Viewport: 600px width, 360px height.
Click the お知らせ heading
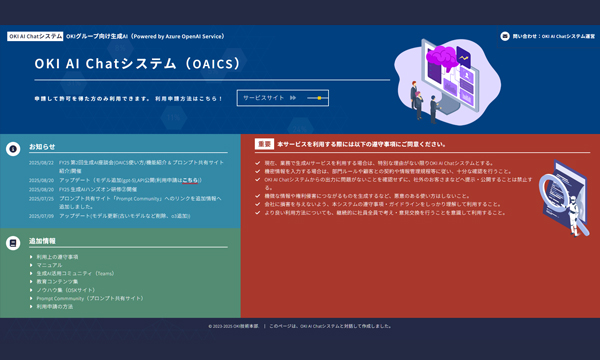(x=42, y=147)
